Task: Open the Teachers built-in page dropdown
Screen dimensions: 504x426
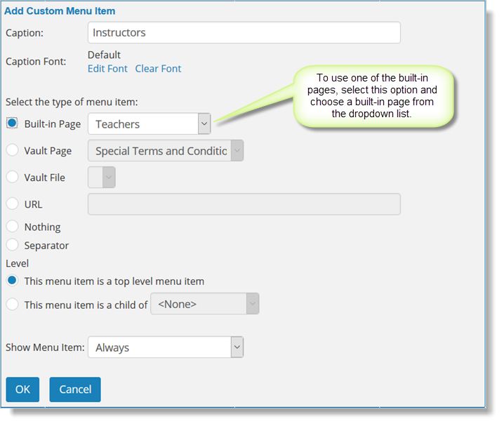Action: coord(150,124)
